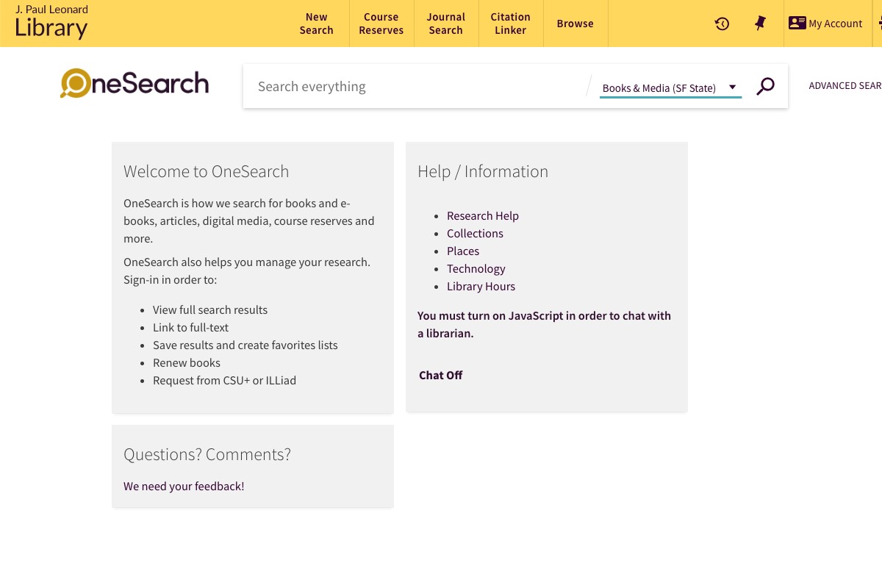The width and height of the screenshot is (882, 588).
Task: Open Research Help link
Action: coord(483,216)
